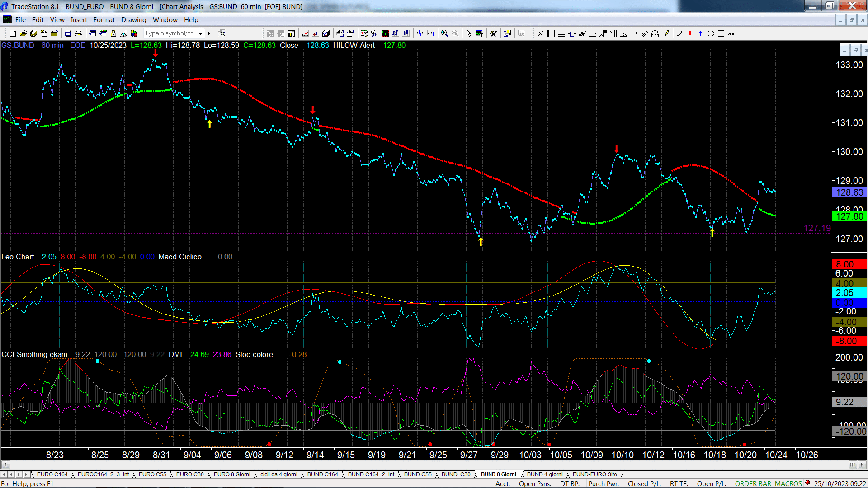Select the ellipse drawing tool
868x488 pixels.
[x=711, y=33]
